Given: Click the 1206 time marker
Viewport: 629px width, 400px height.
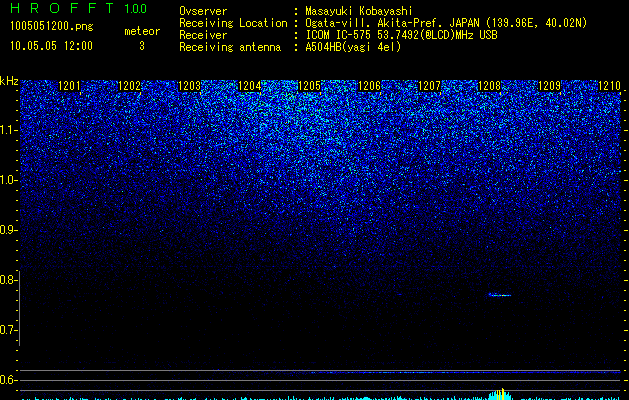Looking at the screenshot, I should tap(369, 86).
